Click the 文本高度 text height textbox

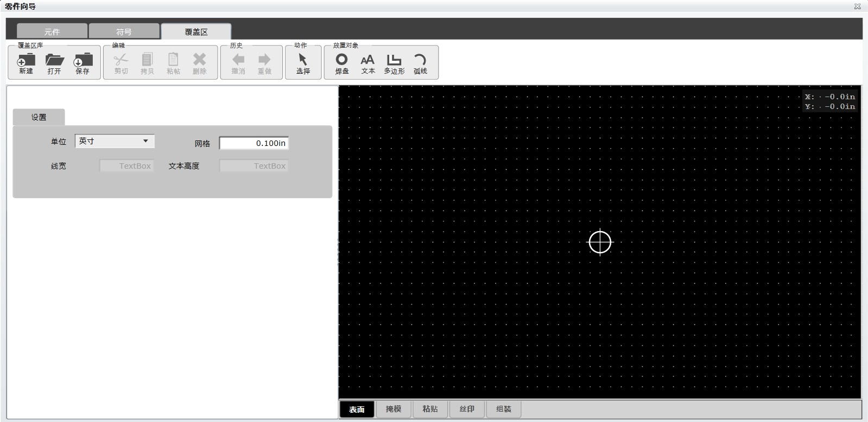pos(254,166)
